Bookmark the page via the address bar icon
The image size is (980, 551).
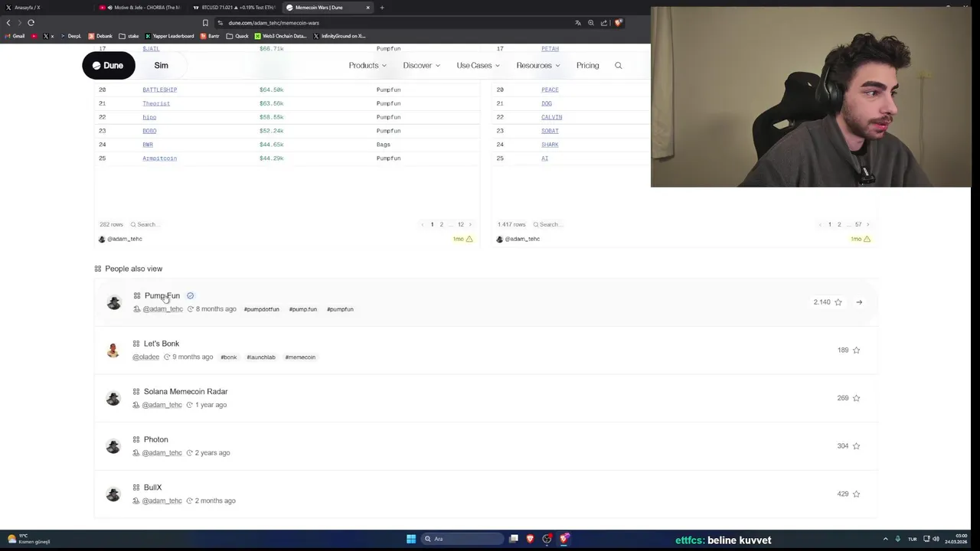[x=205, y=23]
